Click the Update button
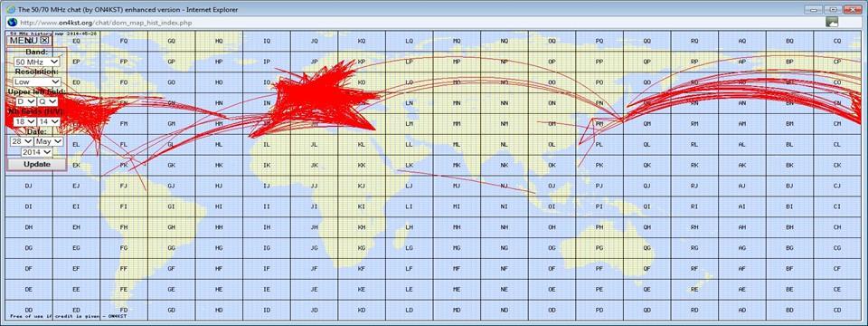 (37, 164)
